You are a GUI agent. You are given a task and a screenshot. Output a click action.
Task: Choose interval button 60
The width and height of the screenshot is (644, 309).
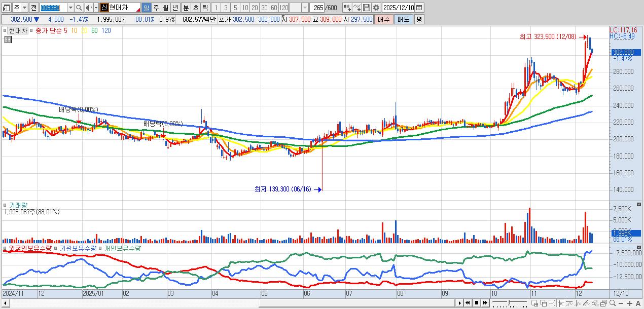point(274,8)
